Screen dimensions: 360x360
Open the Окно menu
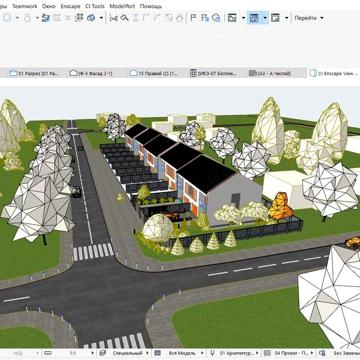(x=49, y=6)
